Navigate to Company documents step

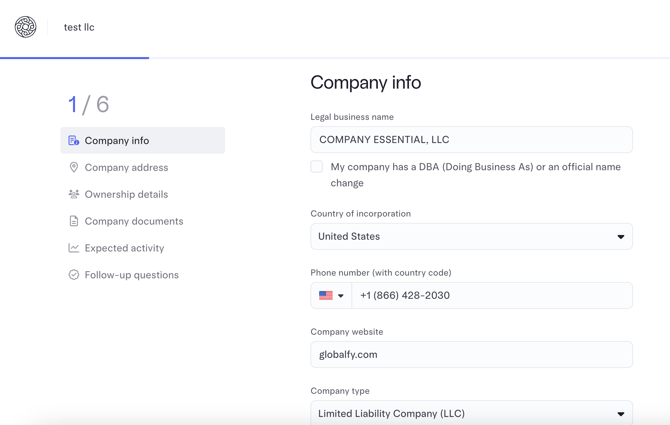coord(134,221)
